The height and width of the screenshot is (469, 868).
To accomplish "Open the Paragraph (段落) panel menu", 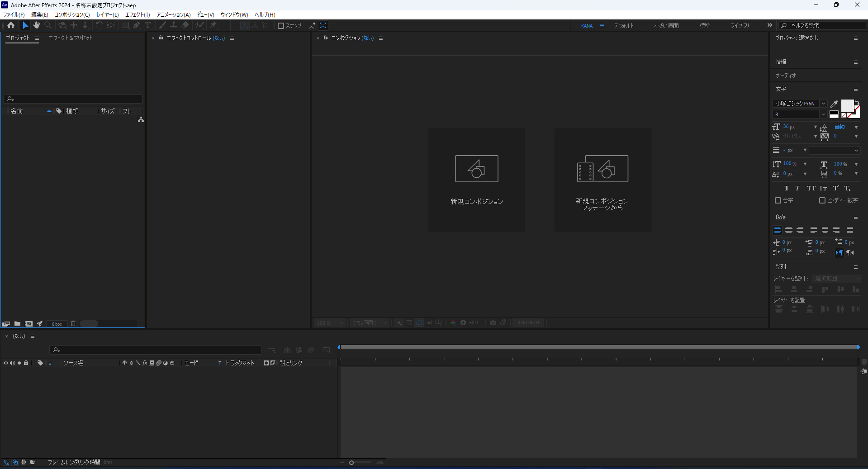I will [x=856, y=217].
